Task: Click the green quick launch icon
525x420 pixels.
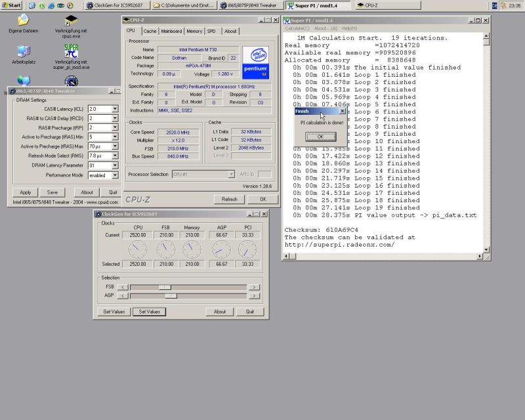Action: pos(41,5)
